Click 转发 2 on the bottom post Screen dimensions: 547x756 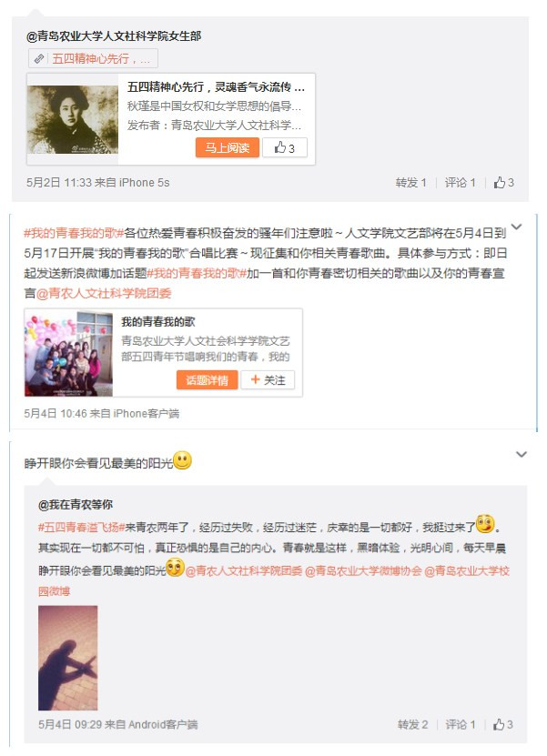413,724
